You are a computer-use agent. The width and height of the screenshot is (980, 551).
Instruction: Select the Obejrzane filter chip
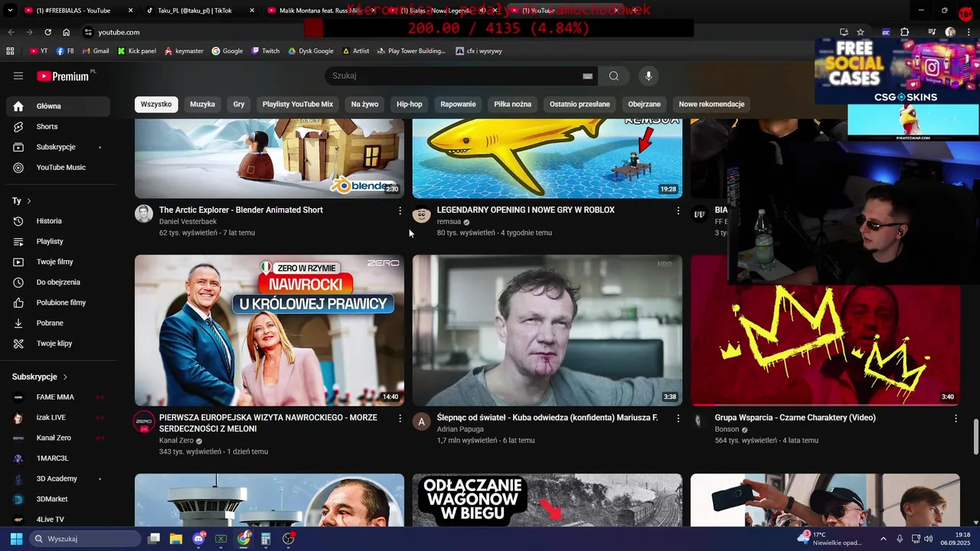644,104
